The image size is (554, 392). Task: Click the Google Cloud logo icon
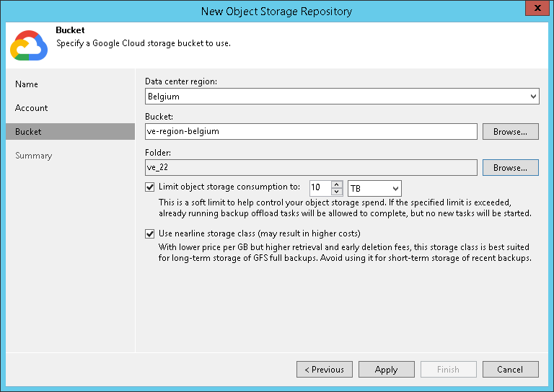pyautogui.click(x=28, y=45)
